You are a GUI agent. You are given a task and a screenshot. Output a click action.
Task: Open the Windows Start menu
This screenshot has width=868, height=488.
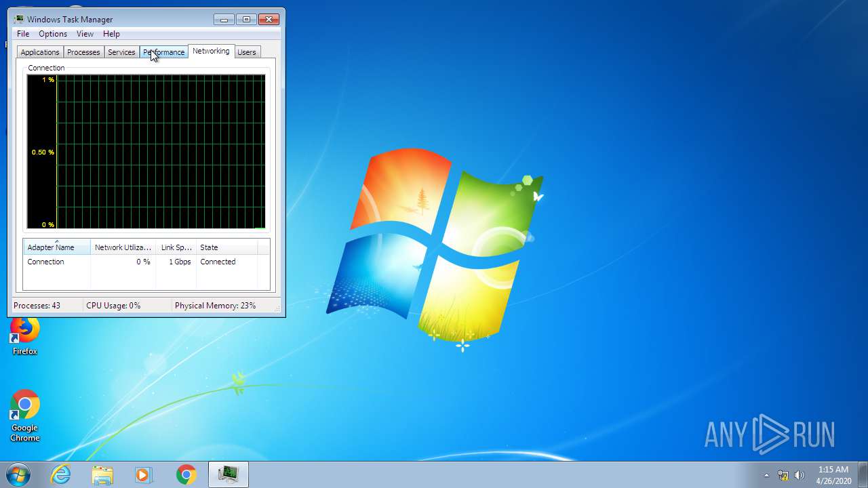18,474
